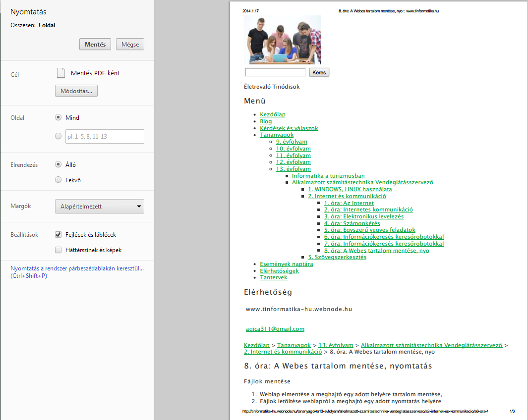Viewport: 528px width, 420px height.
Task: Click the Keres search button in preview
Action: coord(319,72)
